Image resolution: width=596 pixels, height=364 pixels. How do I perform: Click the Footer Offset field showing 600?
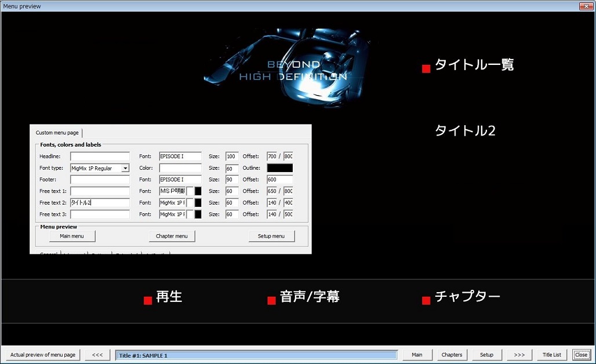[280, 179]
